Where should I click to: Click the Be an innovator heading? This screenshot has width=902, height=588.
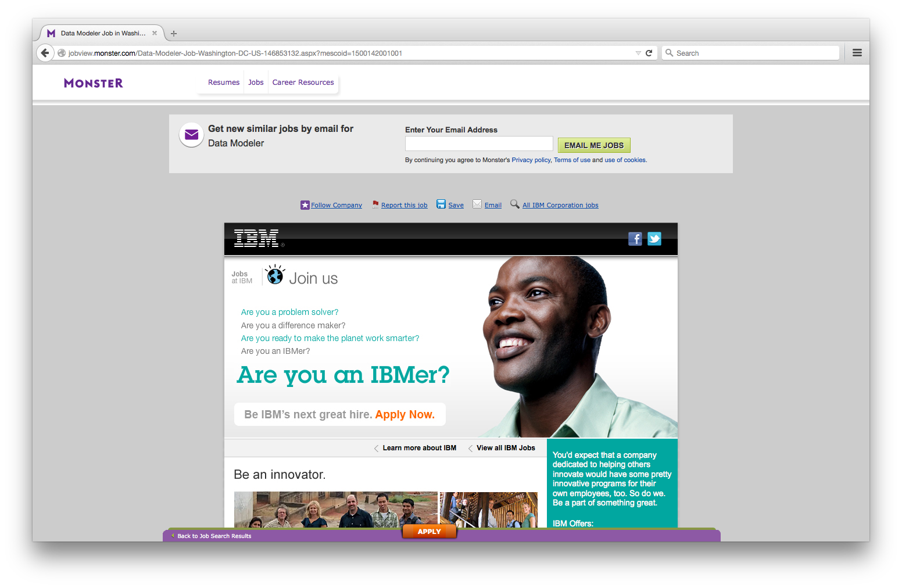pyautogui.click(x=280, y=475)
